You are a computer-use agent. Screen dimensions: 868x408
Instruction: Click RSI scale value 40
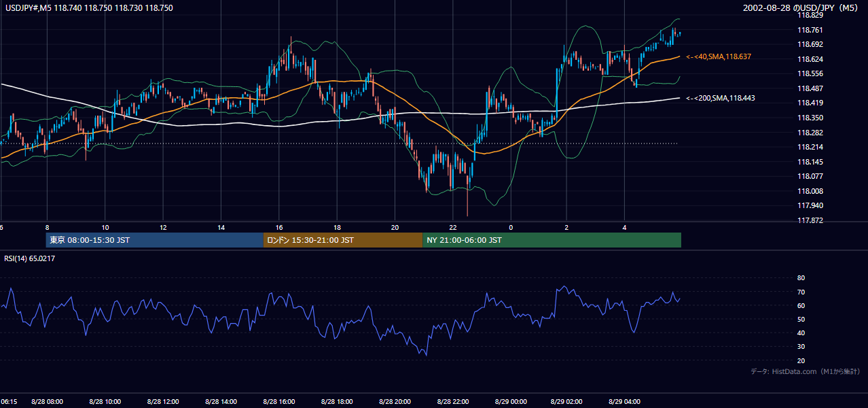pyautogui.click(x=801, y=333)
